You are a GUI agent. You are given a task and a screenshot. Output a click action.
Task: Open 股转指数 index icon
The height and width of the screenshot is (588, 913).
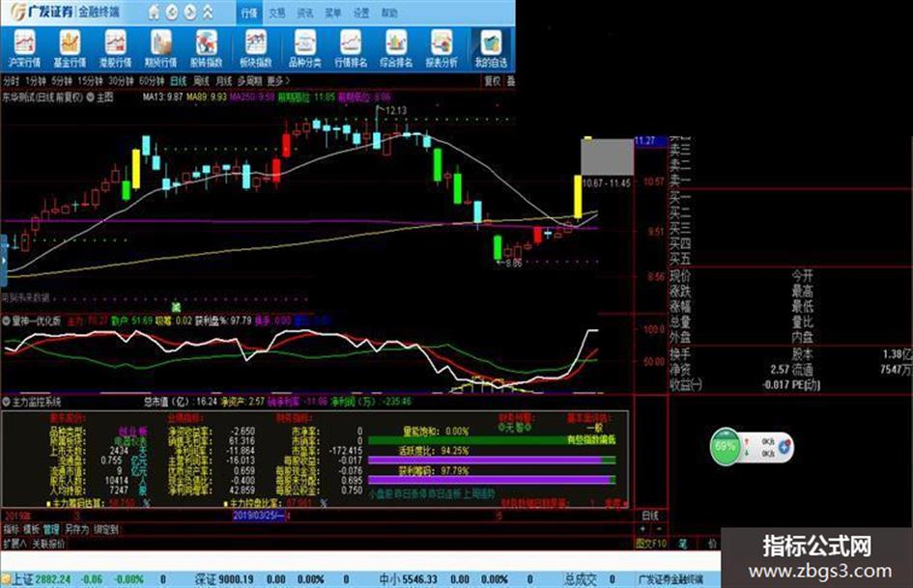pyautogui.click(x=206, y=49)
